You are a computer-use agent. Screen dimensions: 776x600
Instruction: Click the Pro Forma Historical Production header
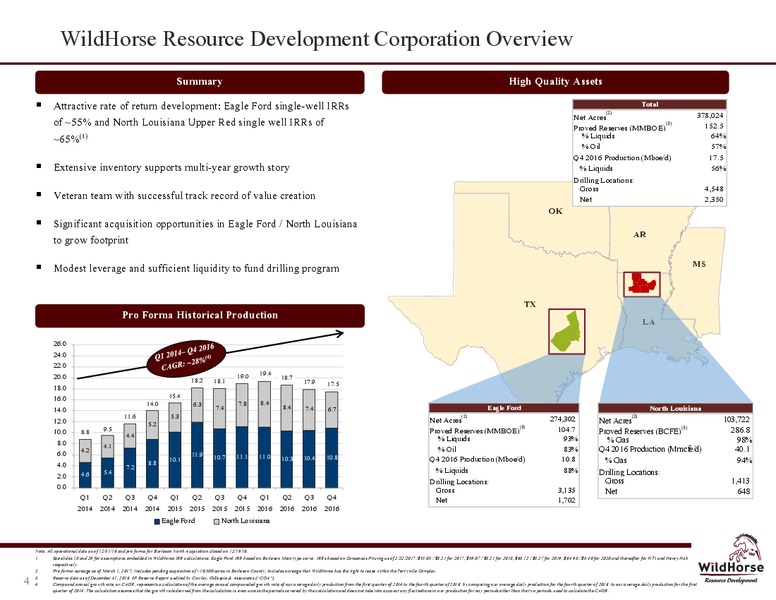click(200, 315)
